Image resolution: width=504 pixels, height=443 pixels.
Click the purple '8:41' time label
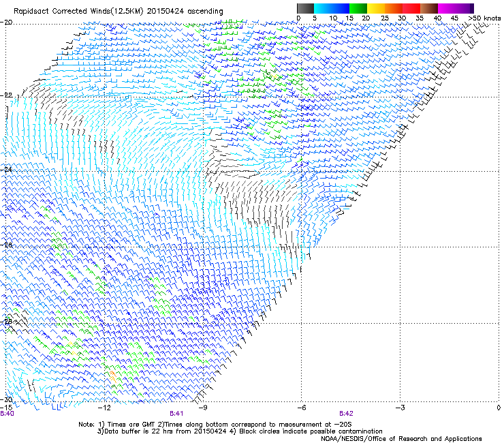pyautogui.click(x=176, y=414)
